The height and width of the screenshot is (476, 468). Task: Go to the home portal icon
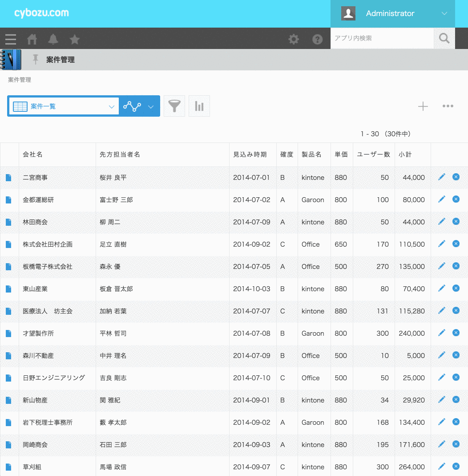[x=32, y=39]
